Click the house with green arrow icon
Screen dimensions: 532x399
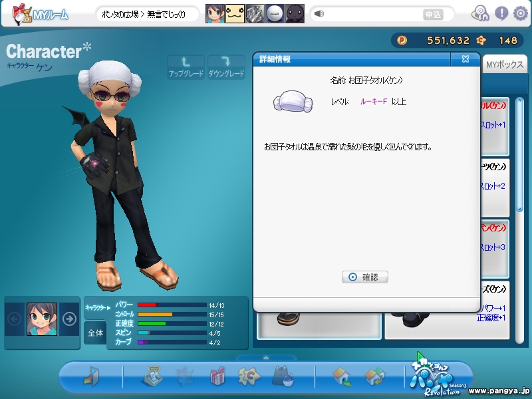tap(342, 376)
